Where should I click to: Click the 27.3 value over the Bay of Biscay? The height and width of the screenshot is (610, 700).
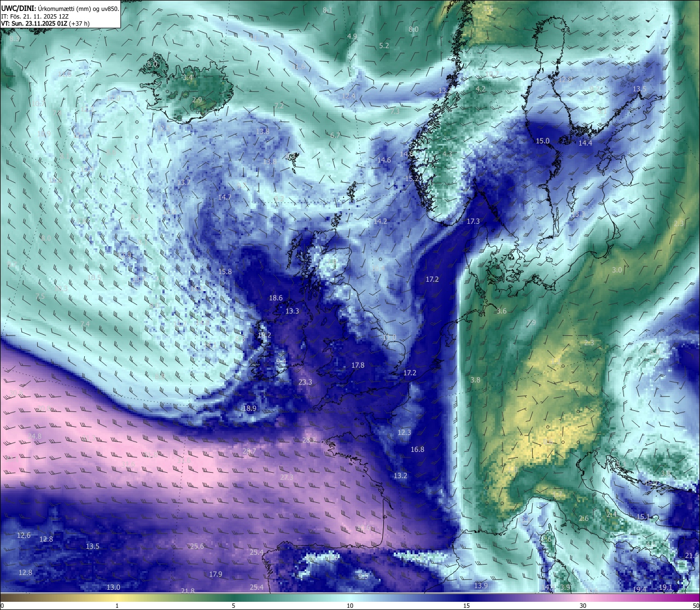pyautogui.click(x=287, y=477)
